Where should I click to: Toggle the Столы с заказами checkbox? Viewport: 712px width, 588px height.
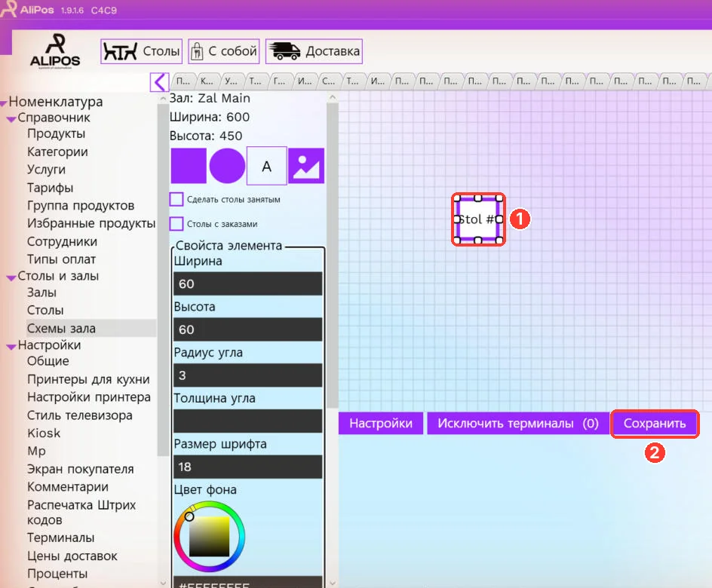tap(176, 224)
